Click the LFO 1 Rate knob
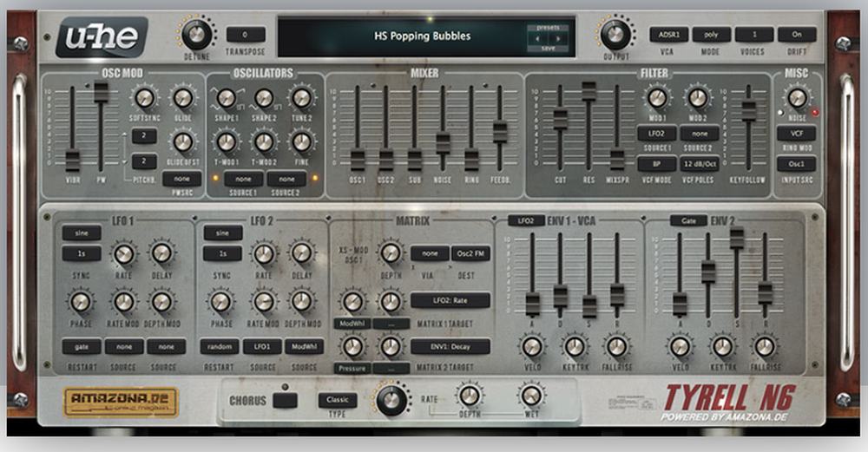 click(123, 254)
